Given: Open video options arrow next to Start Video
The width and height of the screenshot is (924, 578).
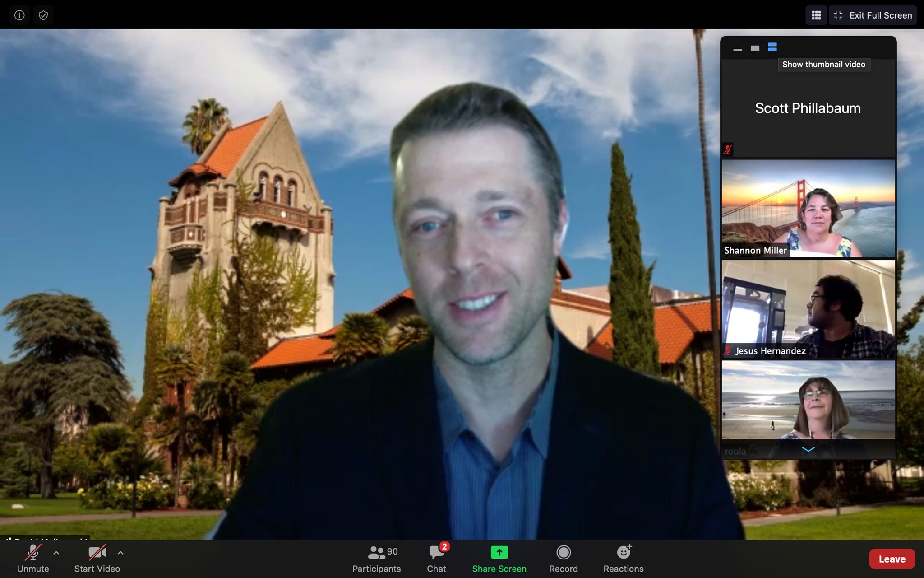Looking at the screenshot, I should pos(120,552).
